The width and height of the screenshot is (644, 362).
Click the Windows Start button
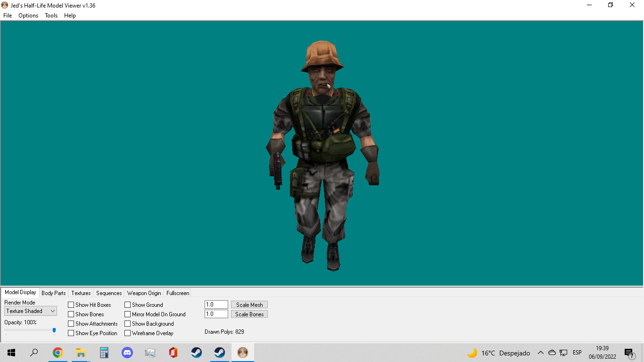11,352
